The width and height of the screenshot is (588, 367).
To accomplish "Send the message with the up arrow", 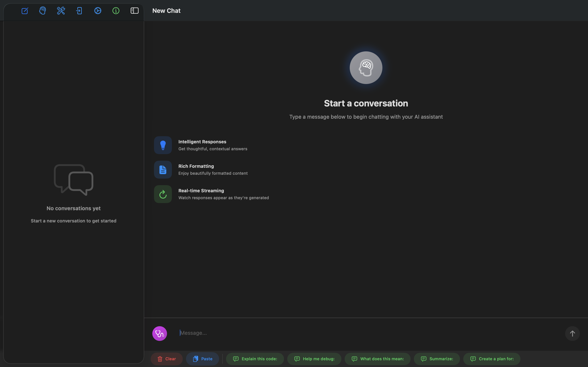I will [x=572, y=333].
